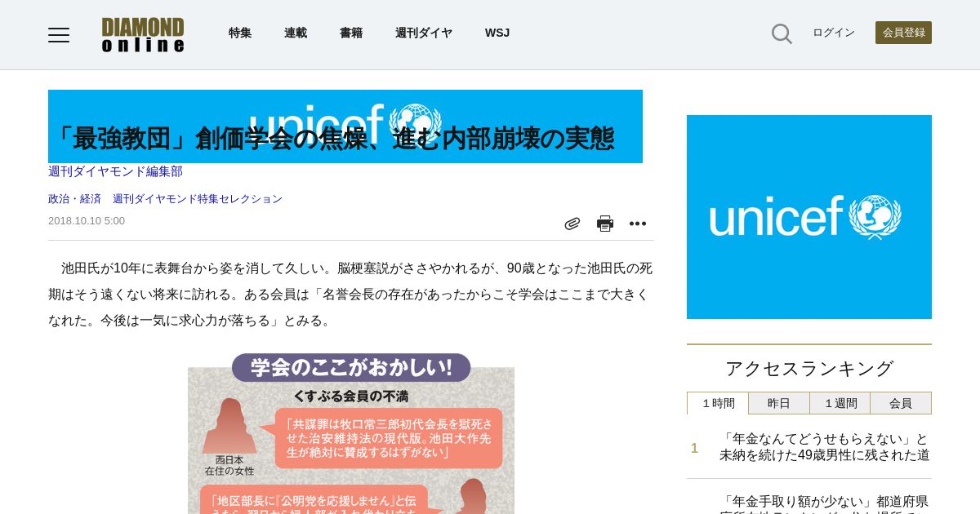Click the アクセスランキング heading

[x=809, y=368]
